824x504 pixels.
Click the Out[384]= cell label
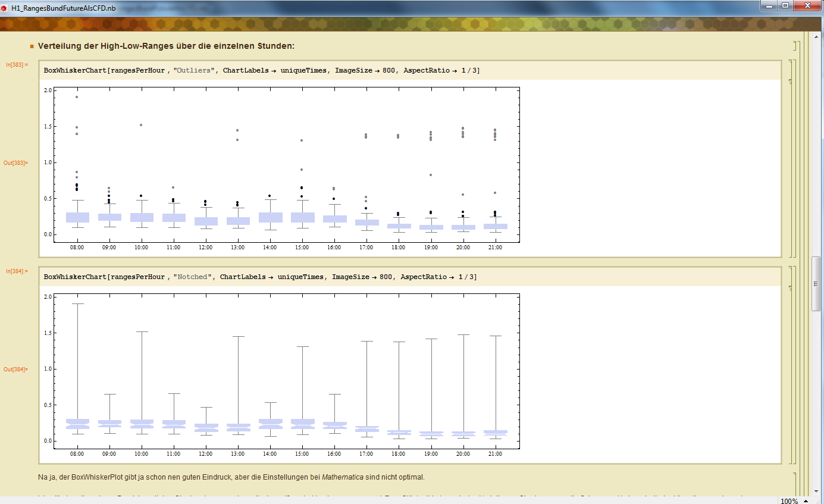15,369
